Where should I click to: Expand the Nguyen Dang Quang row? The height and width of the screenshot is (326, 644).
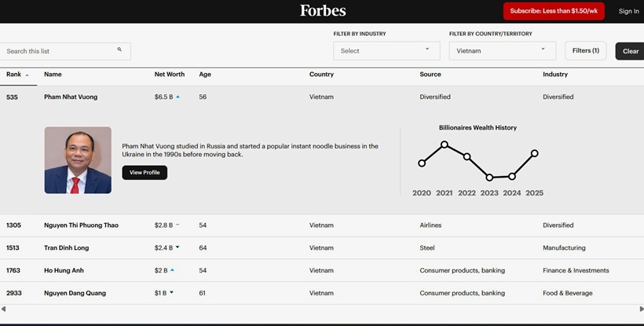(x=322, y=293)
